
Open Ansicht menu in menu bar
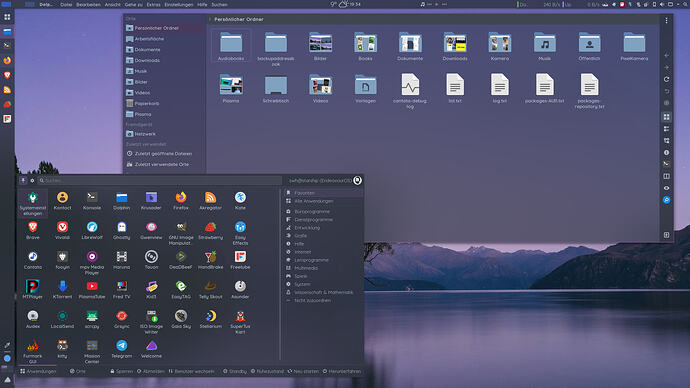tap(113, 4)
